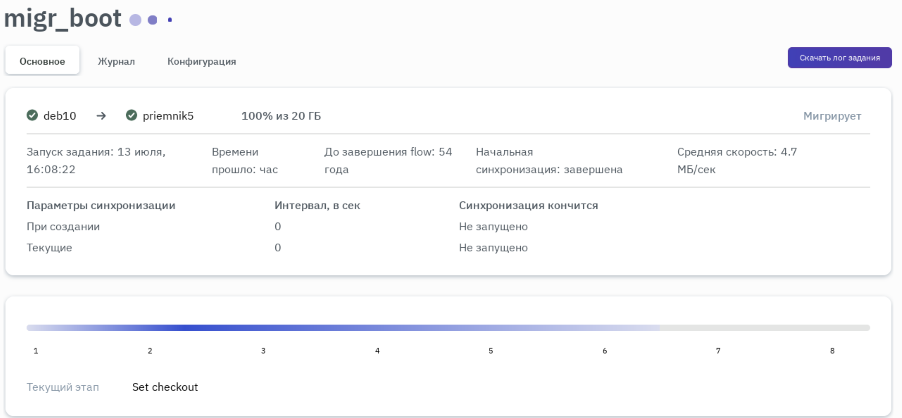Image resolution: width=902 pixels, height=418 pixels.
Task: Click the target host name priemnik5
Action: (167, 116)
